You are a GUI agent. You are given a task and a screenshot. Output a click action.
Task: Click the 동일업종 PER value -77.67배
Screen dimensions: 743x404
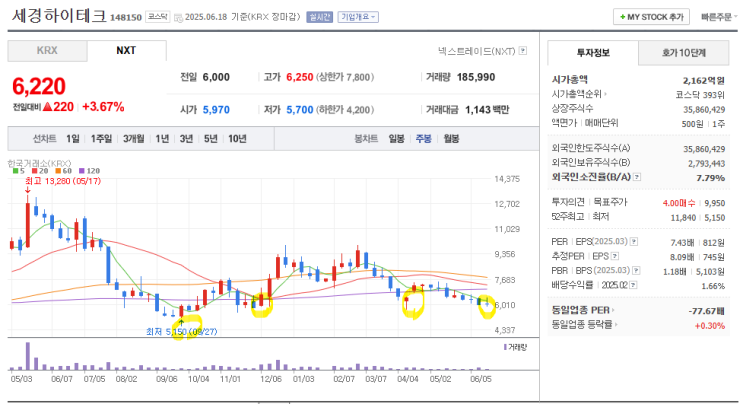coord(707,311)
